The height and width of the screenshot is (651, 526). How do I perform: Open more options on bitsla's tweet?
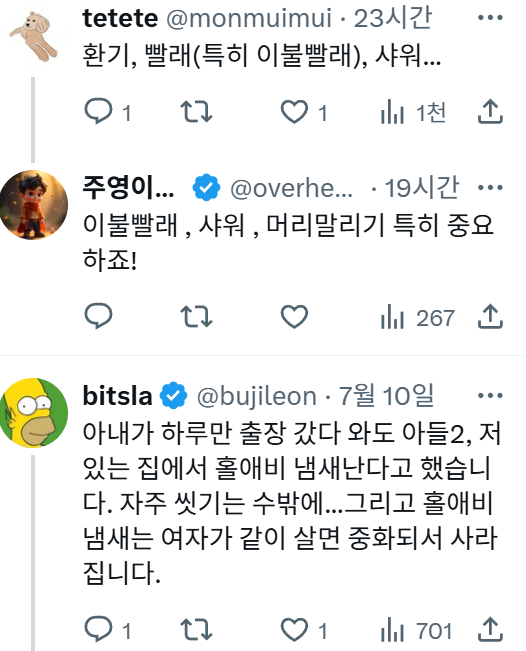490,395
